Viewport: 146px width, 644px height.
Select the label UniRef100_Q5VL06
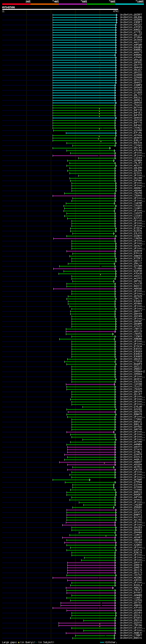[x=131, y=60]
